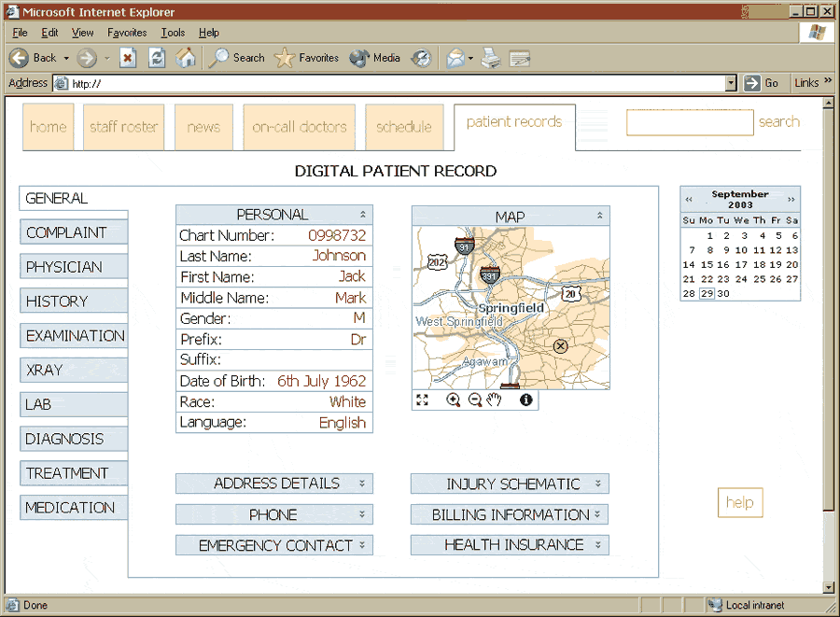Collapse the PERSONAL panel
840x617 pixels.
tap(364, 215)
